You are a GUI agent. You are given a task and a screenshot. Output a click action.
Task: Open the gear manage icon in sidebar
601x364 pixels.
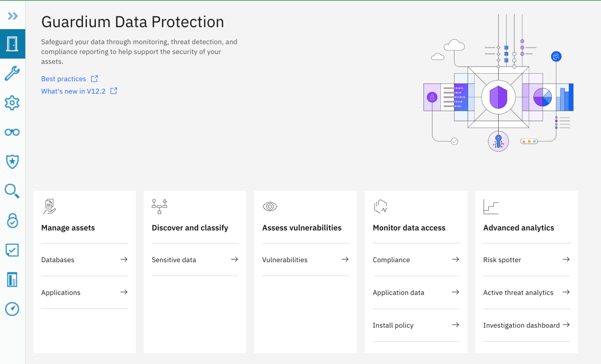pos(12,103)
